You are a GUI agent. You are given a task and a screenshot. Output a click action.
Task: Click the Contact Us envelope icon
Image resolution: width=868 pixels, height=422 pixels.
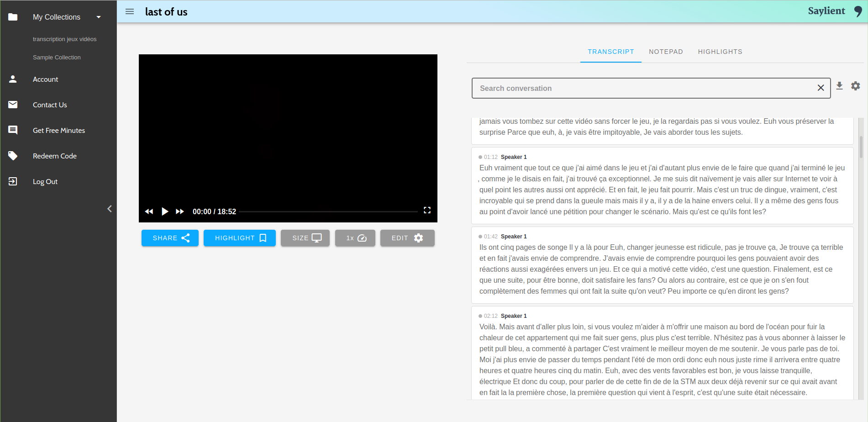pos(13,105)
